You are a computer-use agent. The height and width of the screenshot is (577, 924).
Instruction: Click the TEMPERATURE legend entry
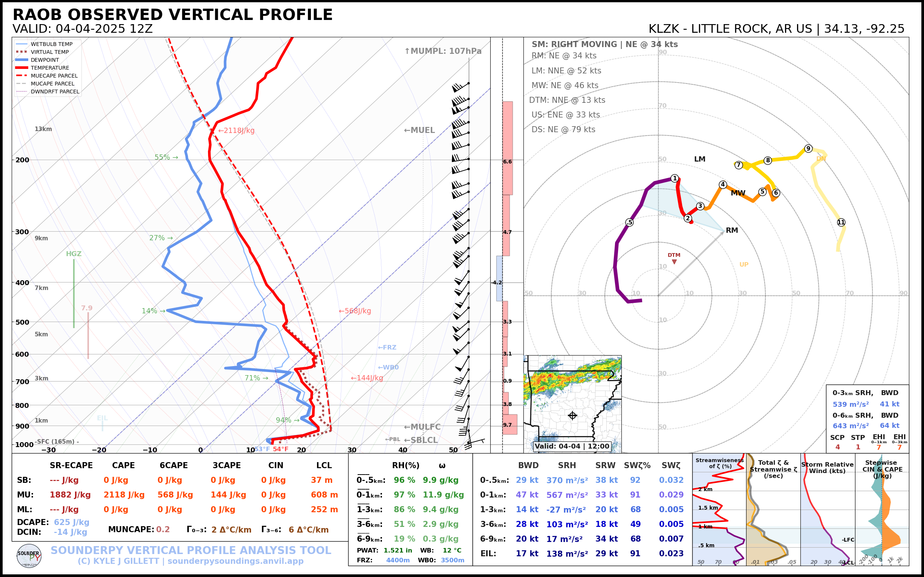[x=50, y=67]
